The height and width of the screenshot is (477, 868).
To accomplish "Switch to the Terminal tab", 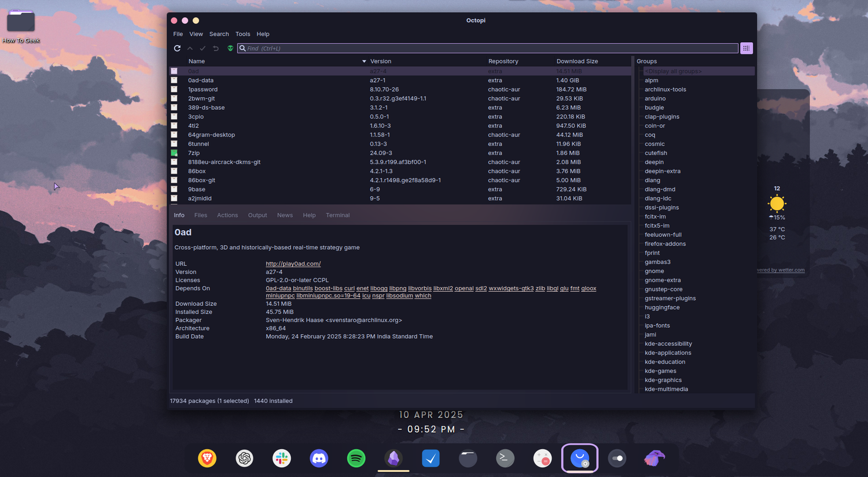I will [337, 215].
